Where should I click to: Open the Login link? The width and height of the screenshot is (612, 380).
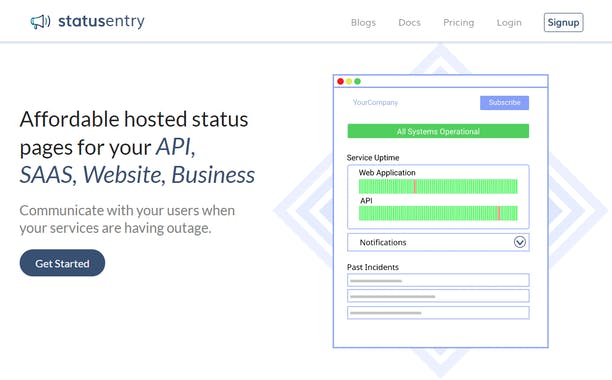(509, 23)
